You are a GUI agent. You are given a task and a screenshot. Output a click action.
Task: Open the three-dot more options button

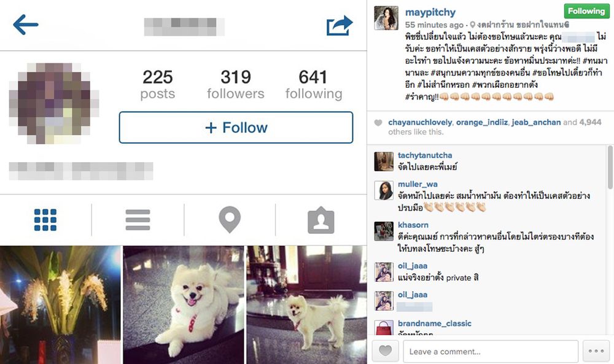pos(596,350)
